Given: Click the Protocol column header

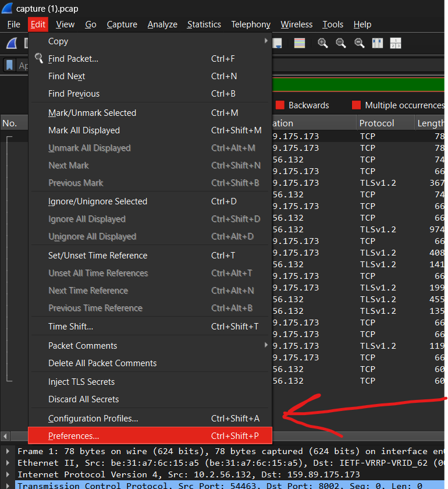Looking at the screenshot, I should (385, 123).
